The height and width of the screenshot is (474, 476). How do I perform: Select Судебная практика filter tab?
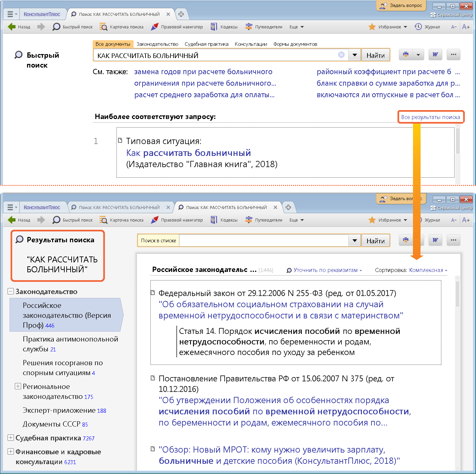[206, 44]
